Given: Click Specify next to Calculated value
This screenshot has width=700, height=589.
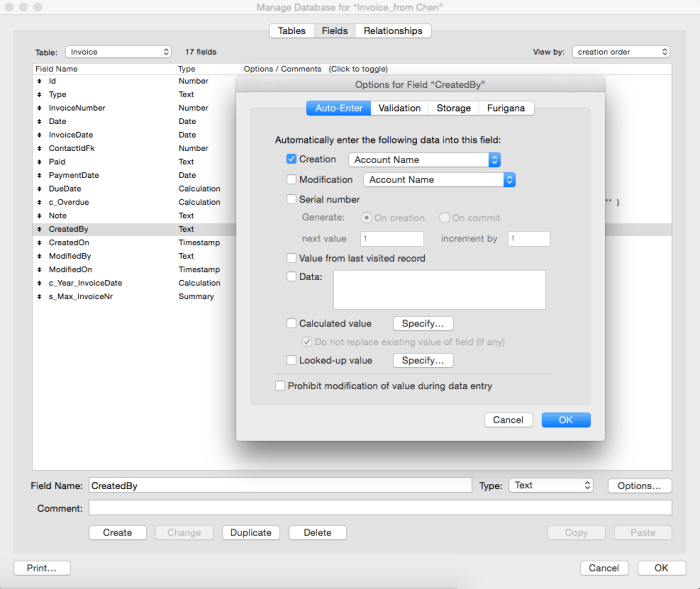Looking at the screenshot, I should [x=423, y=323].
